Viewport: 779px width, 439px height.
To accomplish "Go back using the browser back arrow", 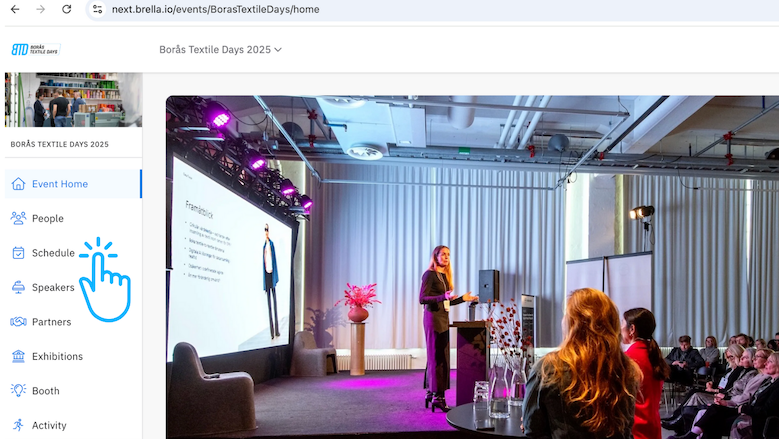I will tap(14, 9).
